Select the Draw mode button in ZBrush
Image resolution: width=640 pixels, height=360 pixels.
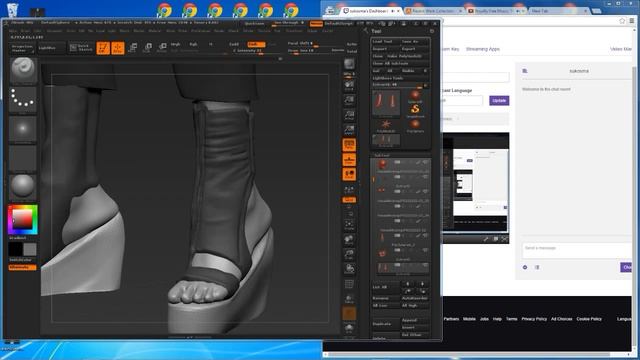(x=118, y=48)
